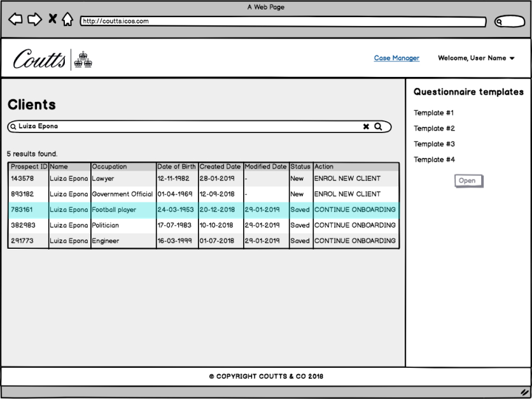The image size is (532, 399).
Task: Choose Template #4 from the list
Action: (x=433, y=160)
